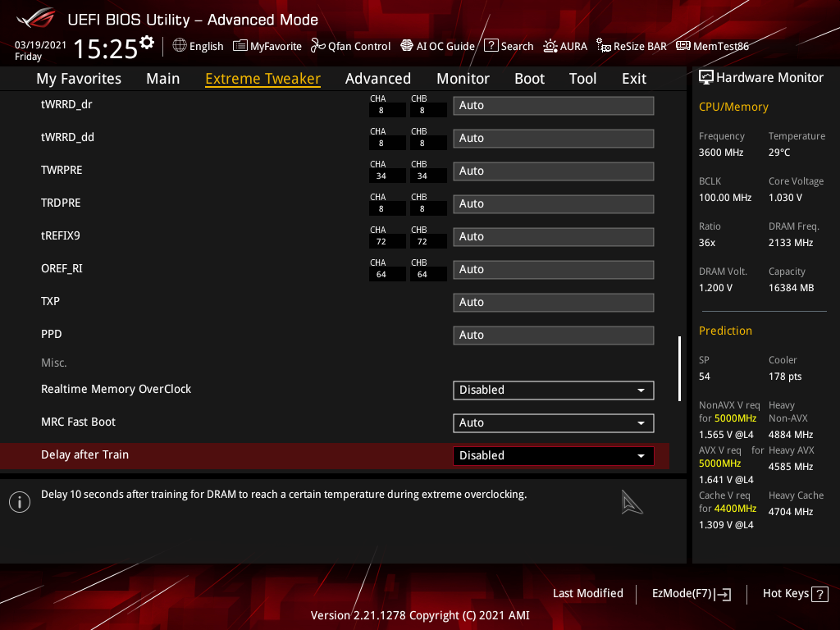Click TXP Auto input field

[x=554, y=302]
